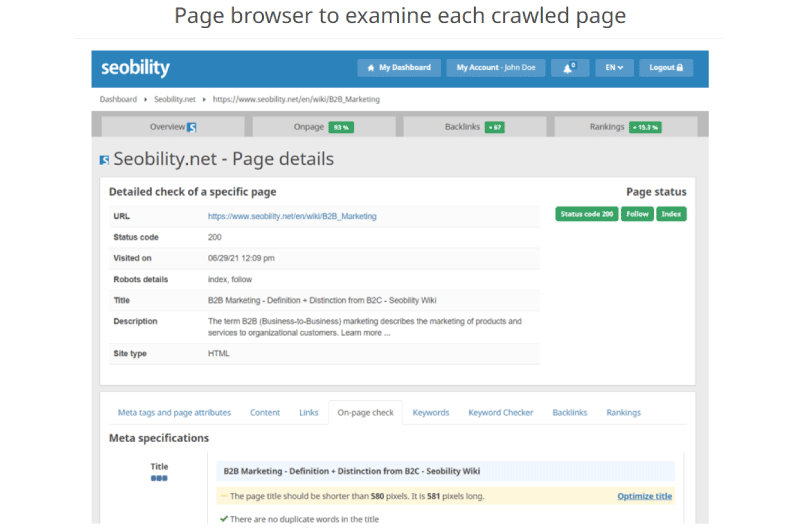The width and height of the screenshot is (800, 530).
Task: Click the Follow status badge
Action: pyautogui.click(x=637, y=214)
